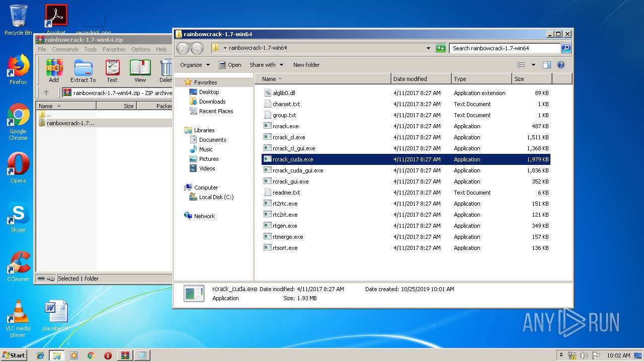Click New folder button

pyautogui.click(x=306, y=65)
